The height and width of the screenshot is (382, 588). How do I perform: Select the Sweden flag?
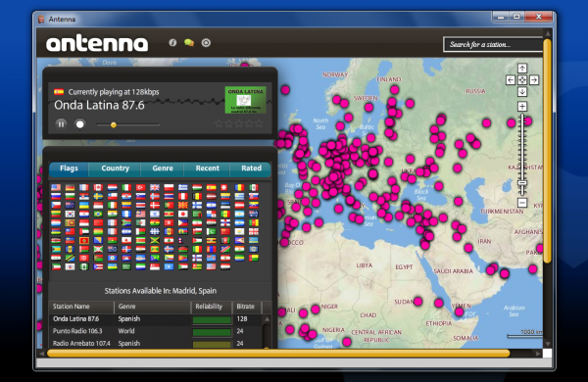coord(98,197)
